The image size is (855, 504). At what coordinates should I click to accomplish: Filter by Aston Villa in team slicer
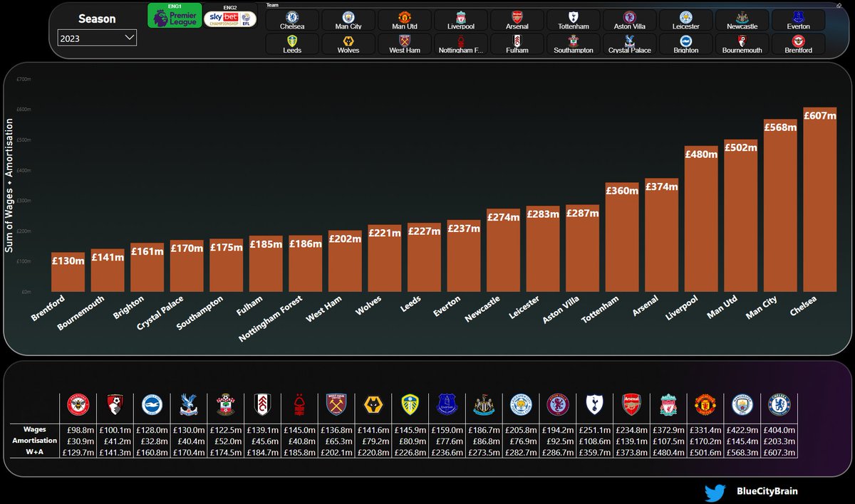[630, 20]
